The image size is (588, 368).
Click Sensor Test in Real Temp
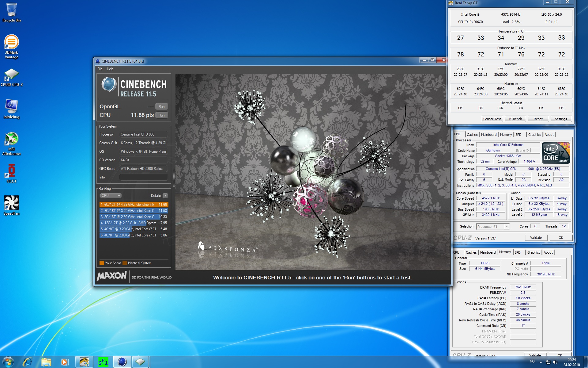pyautogui.click(x=492, y=119)
